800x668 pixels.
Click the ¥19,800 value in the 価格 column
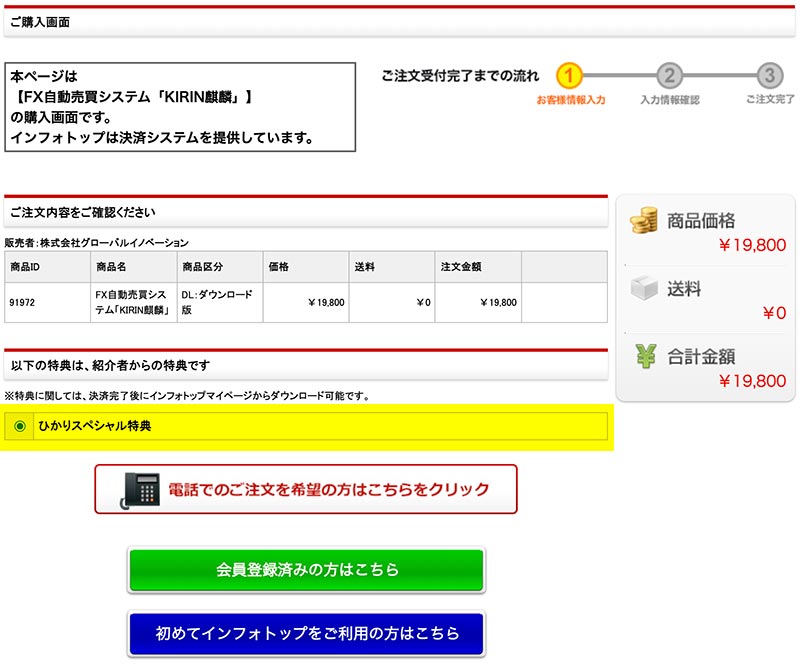point(326,303)
